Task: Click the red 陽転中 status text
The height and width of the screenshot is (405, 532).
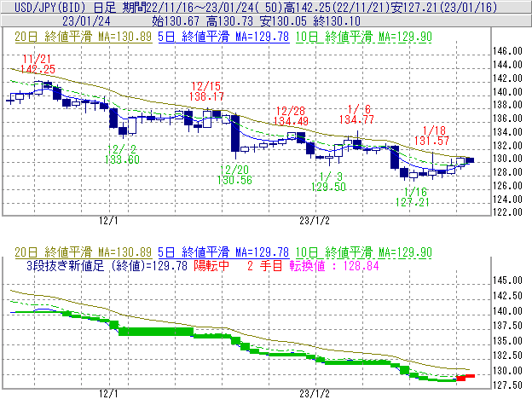Action: [x=211, y=265]
